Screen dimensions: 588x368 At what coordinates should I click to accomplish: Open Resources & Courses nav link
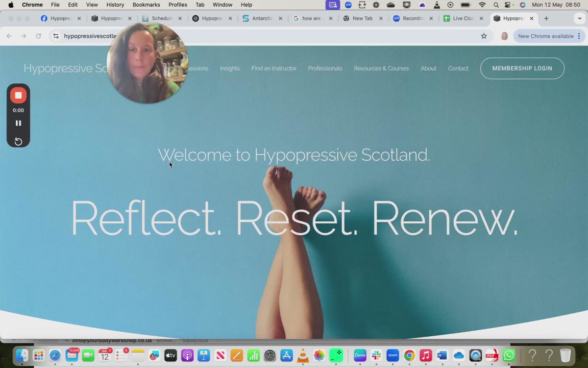click(x=381, y=68)
